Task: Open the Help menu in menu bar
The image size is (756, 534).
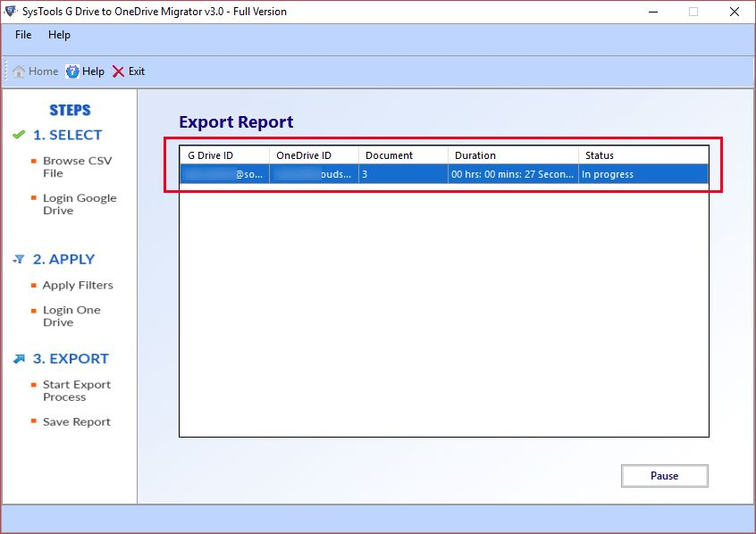Action: click(x=59, y=35)
